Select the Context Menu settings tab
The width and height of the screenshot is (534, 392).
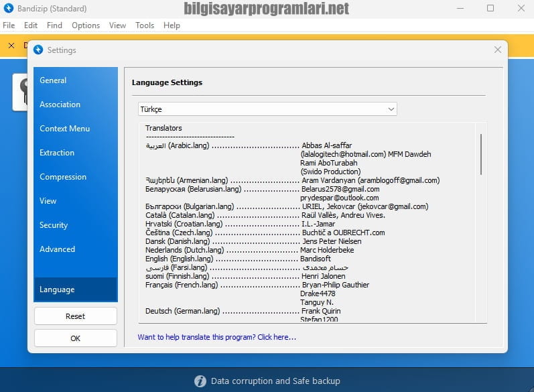pos(76,129)
